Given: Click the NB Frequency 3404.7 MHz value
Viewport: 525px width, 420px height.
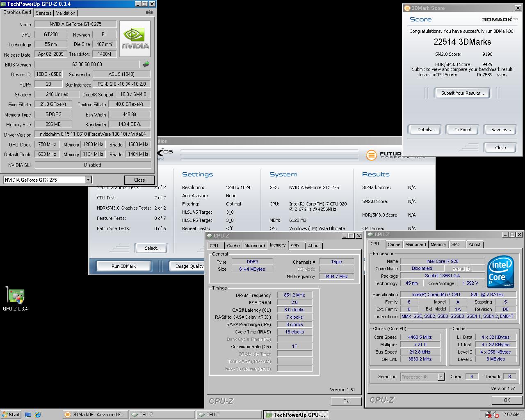Looking at the screenshot, I should [336, 276].
